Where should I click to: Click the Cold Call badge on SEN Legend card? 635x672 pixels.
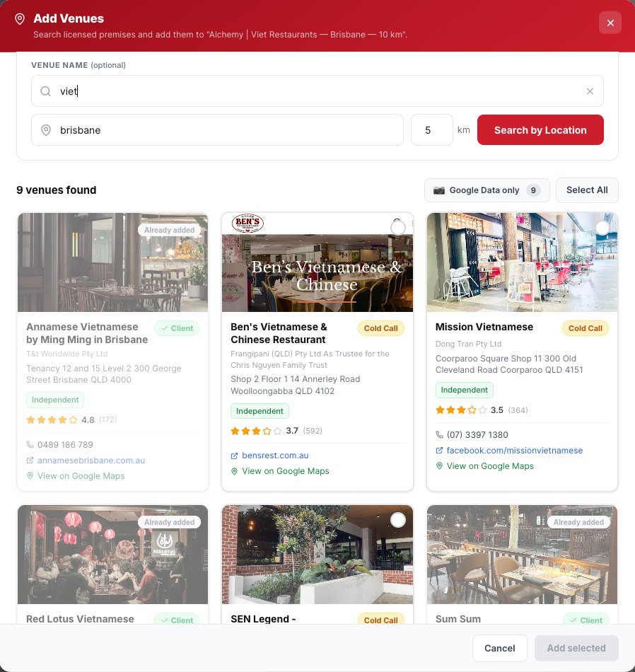380,620
